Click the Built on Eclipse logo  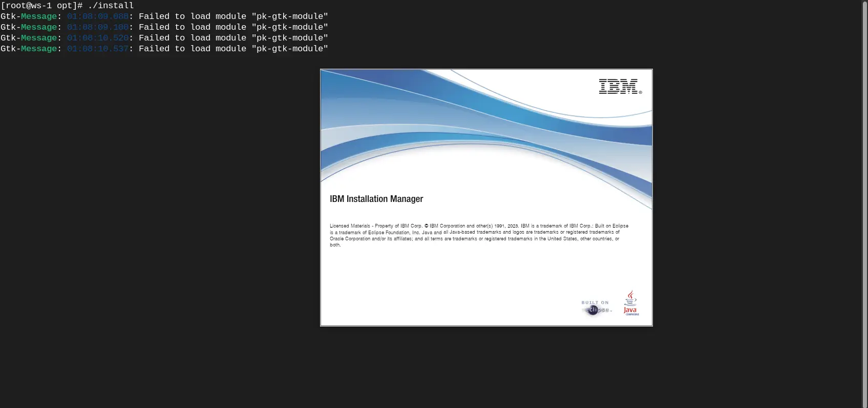click(x=596, y=308)
